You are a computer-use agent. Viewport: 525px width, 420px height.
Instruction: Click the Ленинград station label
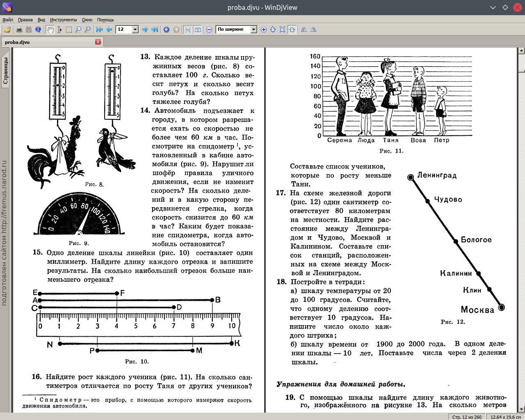[x=437, y=175]
